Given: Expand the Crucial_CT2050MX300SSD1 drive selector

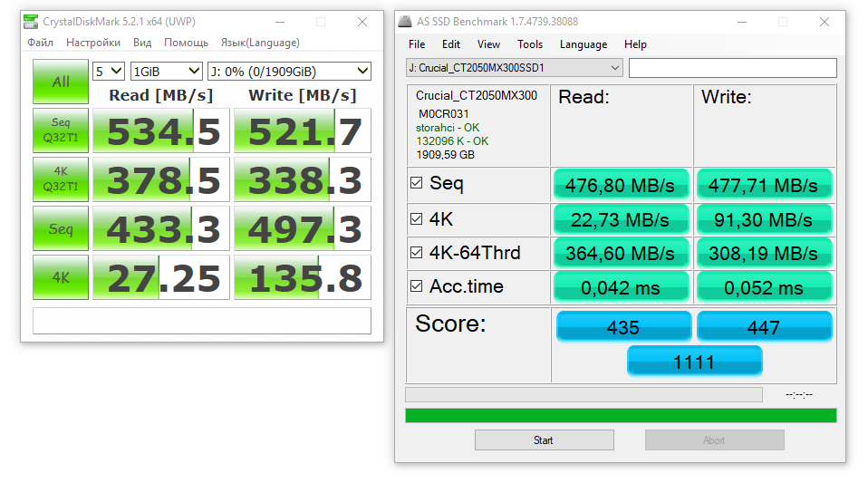Looking at the screenshot, I should click(x=515, y=68).
